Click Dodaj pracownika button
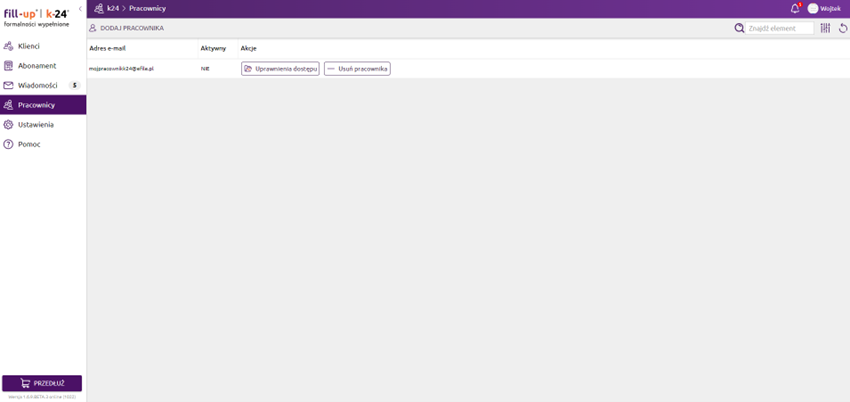Viewport: 850px width, 402px height. 126,29
